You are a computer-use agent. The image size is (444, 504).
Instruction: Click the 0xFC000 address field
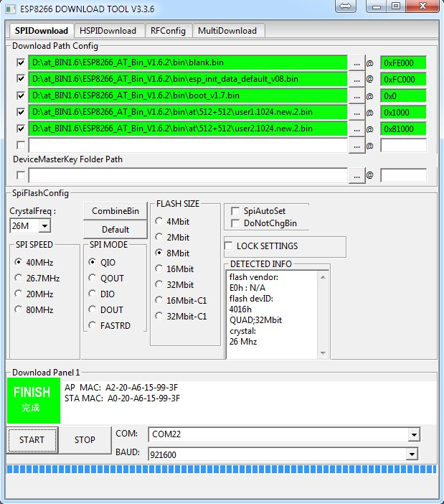tap(404, 80)
